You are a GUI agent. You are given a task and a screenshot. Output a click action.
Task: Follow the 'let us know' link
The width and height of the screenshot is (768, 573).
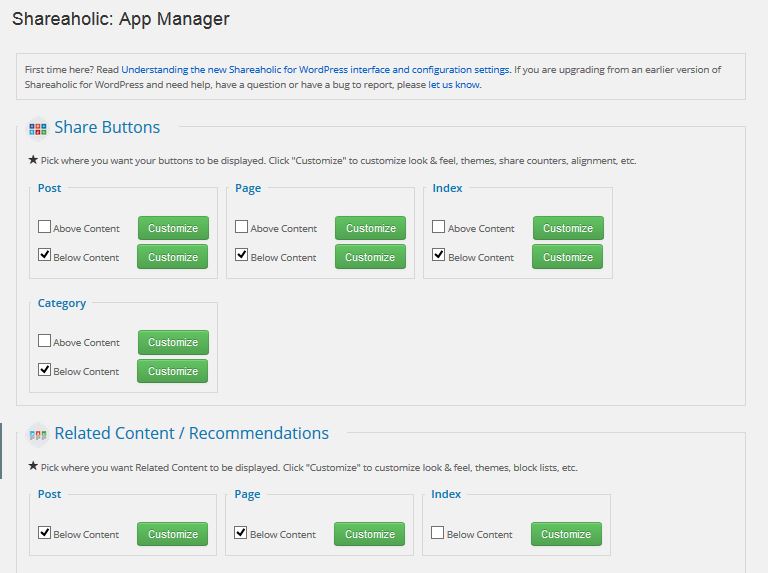click(x=454, y=85)
